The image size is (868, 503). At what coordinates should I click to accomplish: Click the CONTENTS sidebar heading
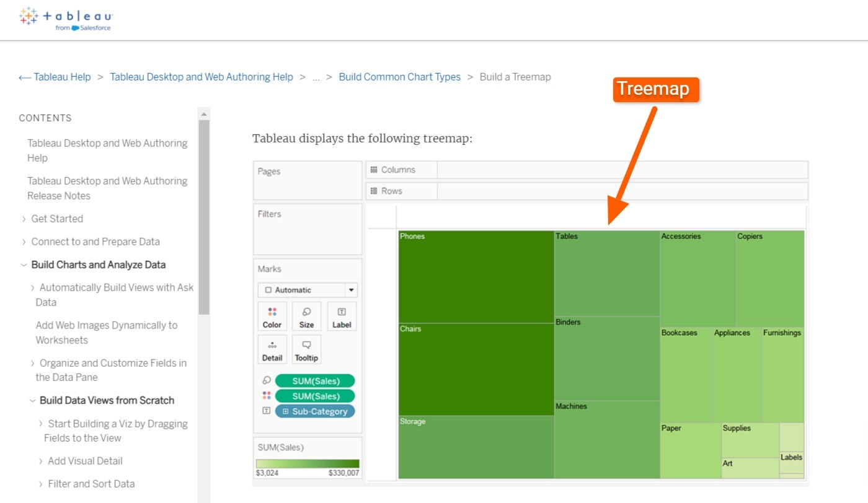(x=45, y=118)
